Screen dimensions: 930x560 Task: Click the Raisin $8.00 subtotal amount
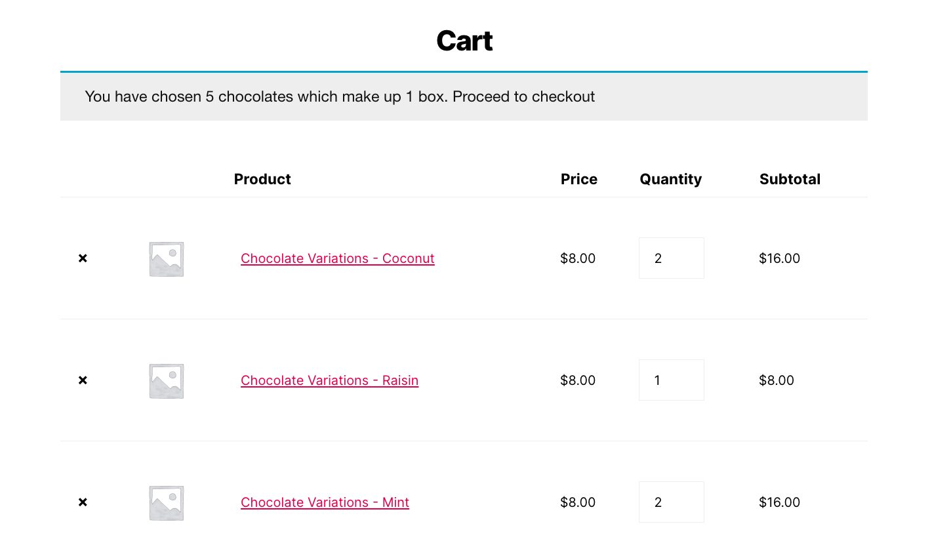coord(776,380)
